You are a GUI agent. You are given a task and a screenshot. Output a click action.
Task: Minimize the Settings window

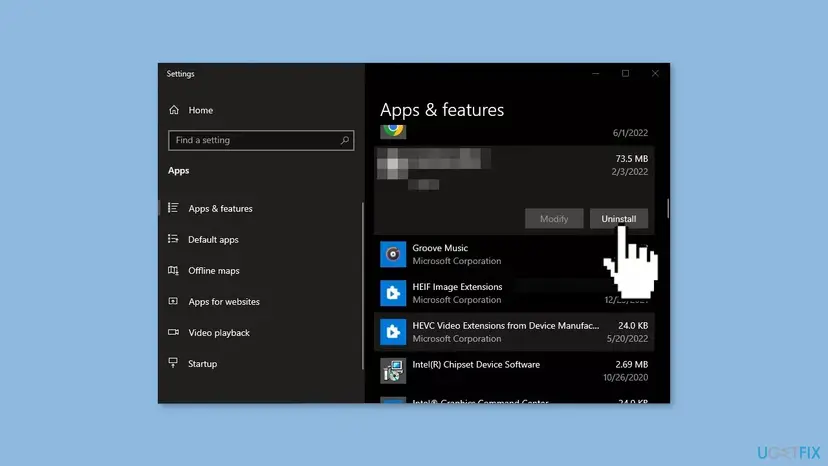[596, 73]
